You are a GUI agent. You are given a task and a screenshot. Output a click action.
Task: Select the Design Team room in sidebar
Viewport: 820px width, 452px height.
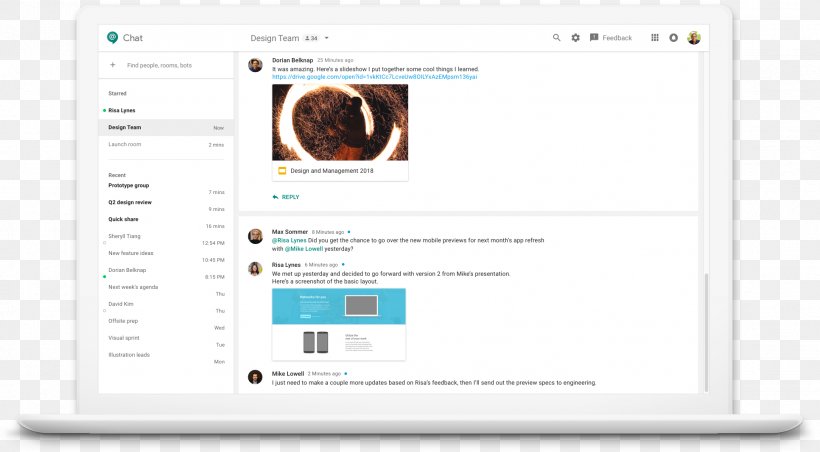click(x=166, y=127)
